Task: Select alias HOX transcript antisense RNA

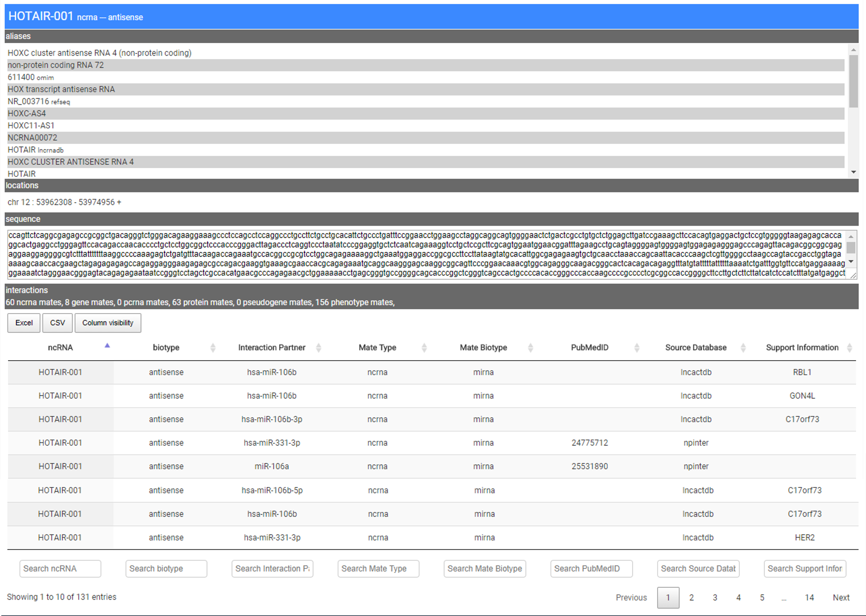Action: [61, 89]
